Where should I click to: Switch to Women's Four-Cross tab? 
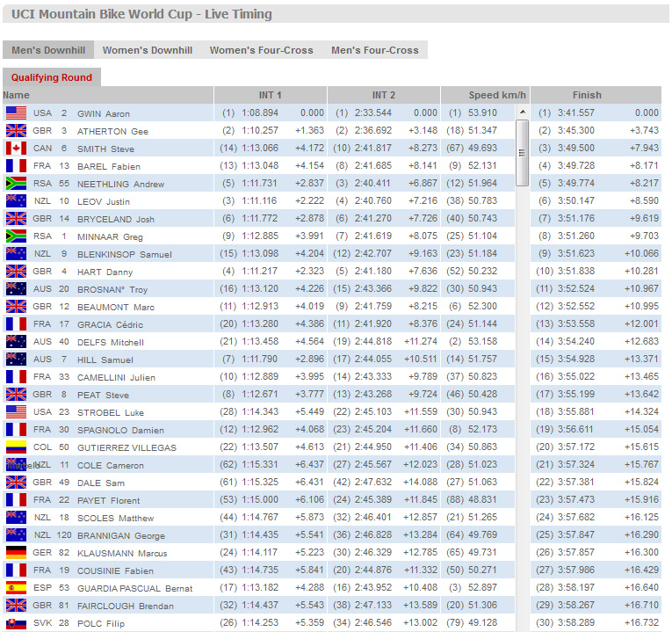coord(262,50)
